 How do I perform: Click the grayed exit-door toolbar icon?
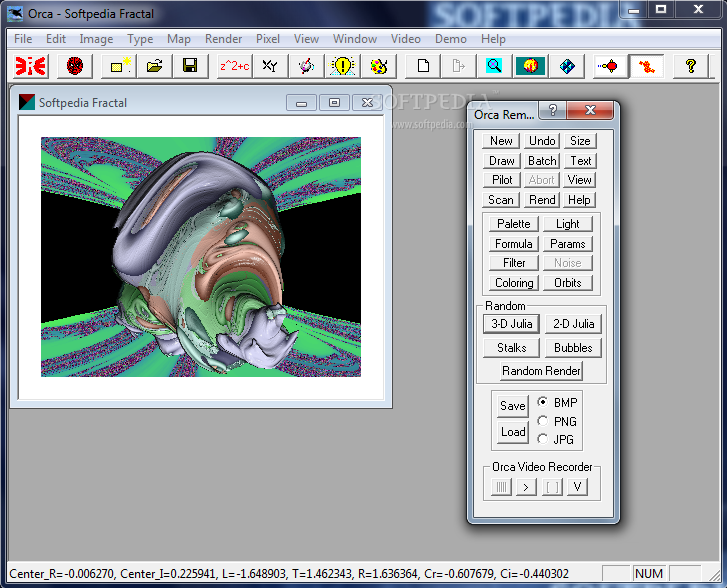point(459,66)
